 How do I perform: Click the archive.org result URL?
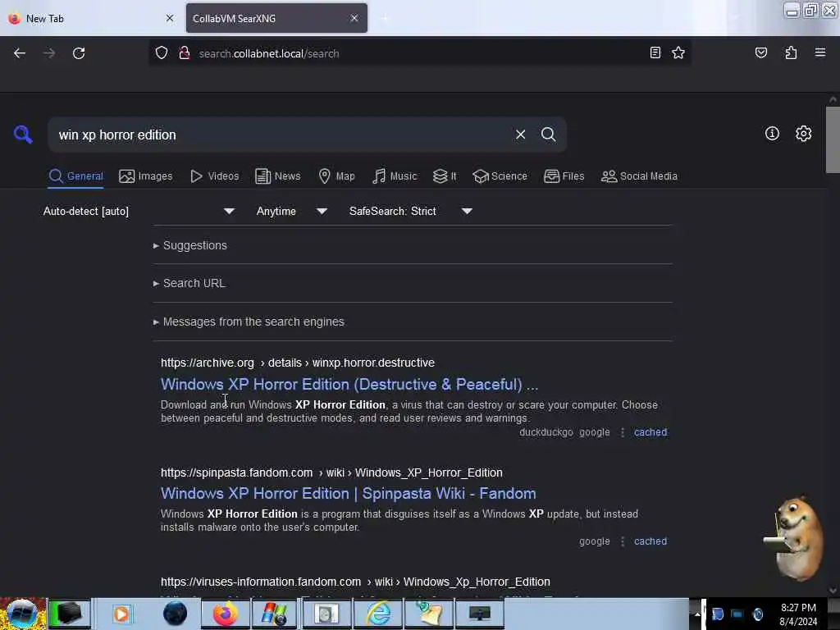tap(297, 363)
